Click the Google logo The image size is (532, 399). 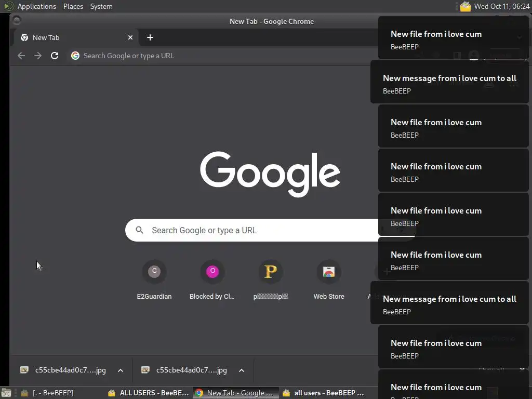270,174
